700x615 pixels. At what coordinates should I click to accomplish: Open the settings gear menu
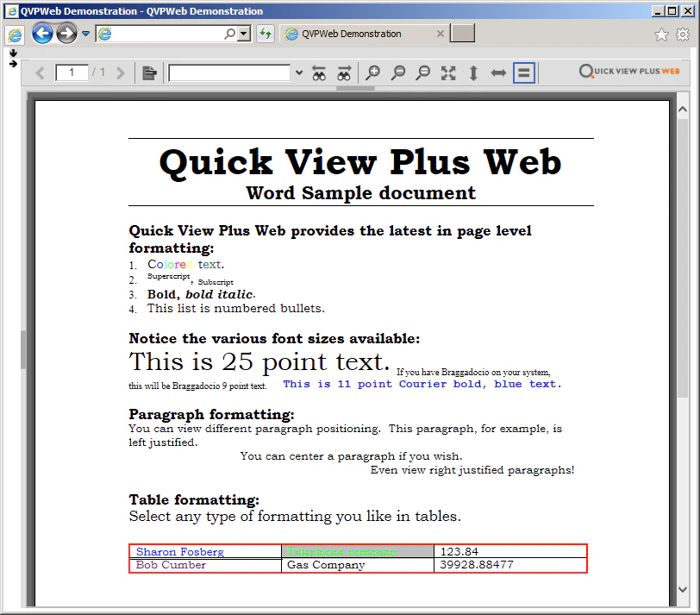(684, 34)
